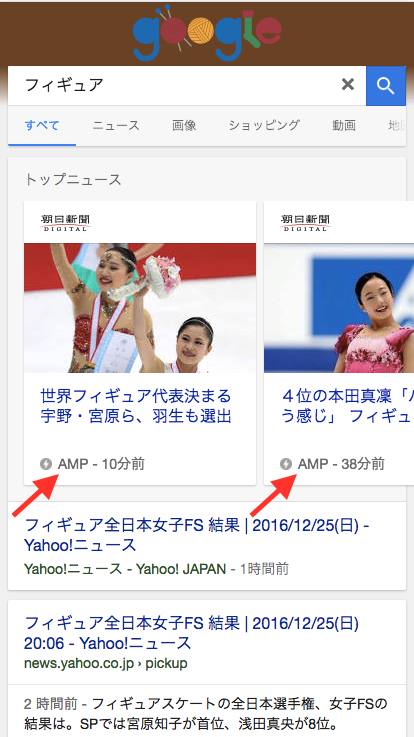Screen dimensions: 414x737
Task: Open the Yahoo!ニュース result marked 1時間前
Action: click(196, 535)
